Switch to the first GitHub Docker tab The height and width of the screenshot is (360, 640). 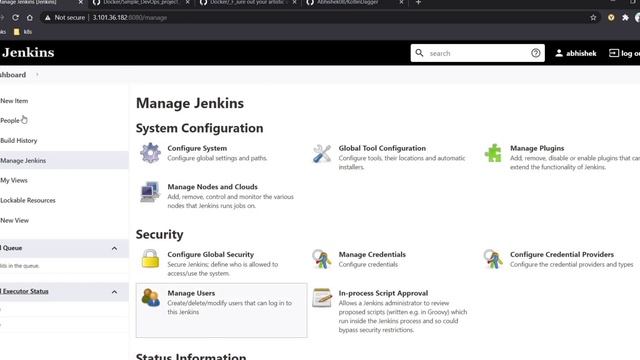(x=140, y=3)
